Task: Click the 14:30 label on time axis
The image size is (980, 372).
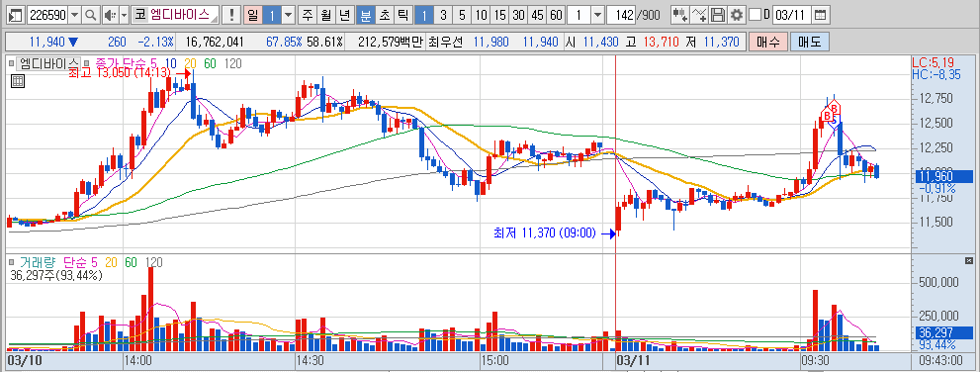Action: (x=311, y=361)
